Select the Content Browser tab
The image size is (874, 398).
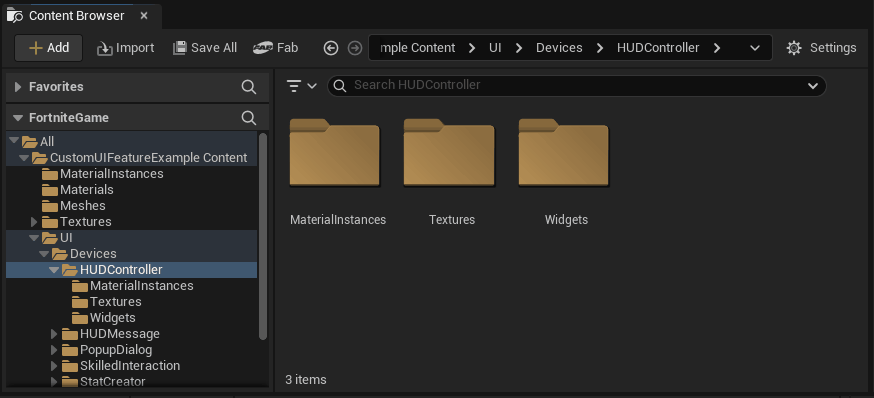click(x=82, y=16)
